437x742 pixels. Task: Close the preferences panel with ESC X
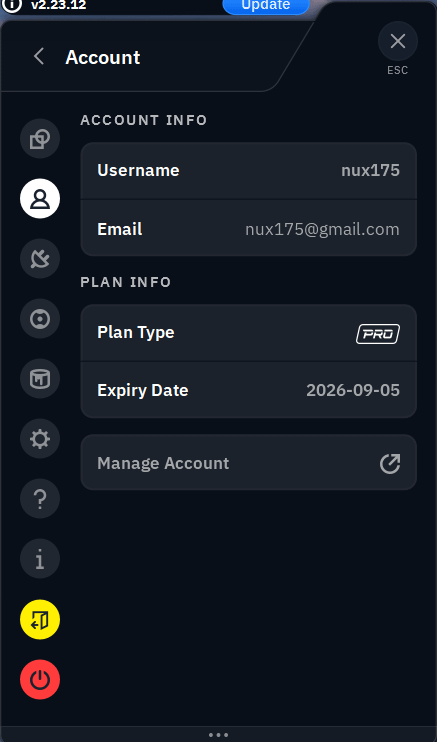[398, 41]
